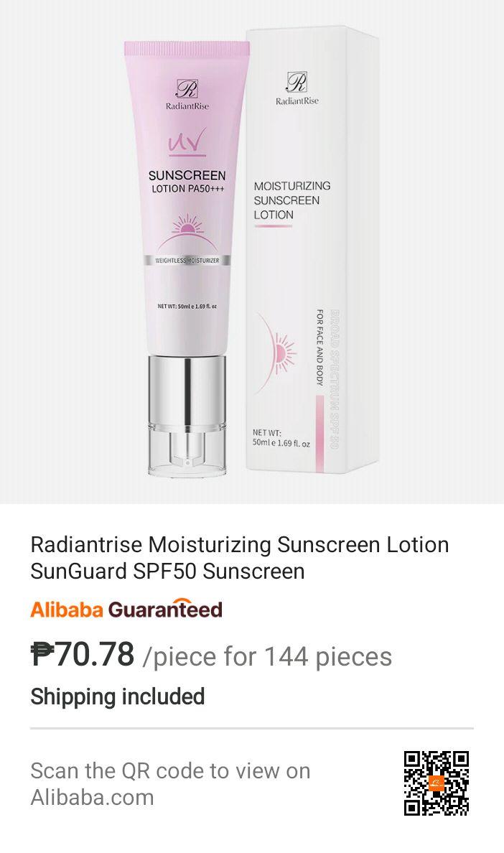
Task: Click the MOISTURIZING SUNSCREEN LOTION text on the box
Action: coord(292,200)
